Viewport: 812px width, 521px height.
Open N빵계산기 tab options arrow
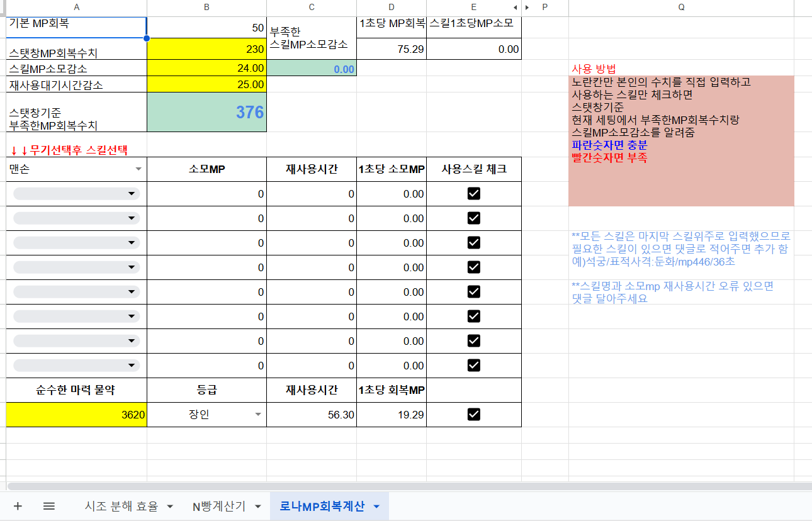[x=257, y=507]
